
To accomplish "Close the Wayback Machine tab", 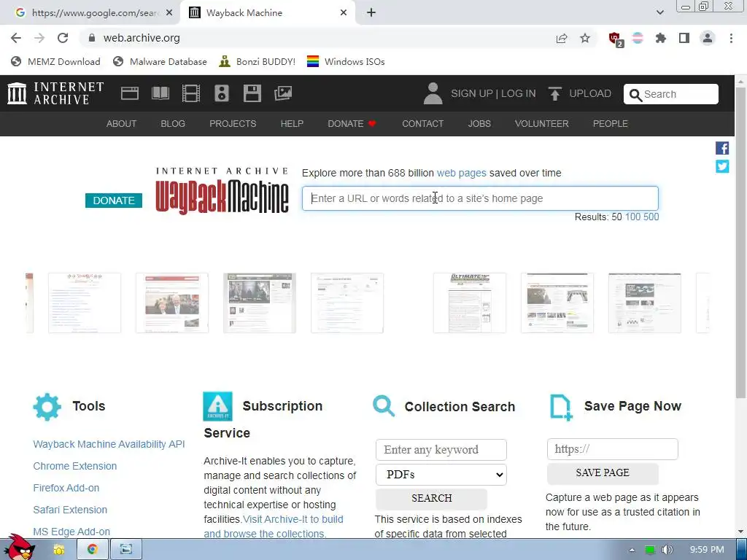I will 344,13.
